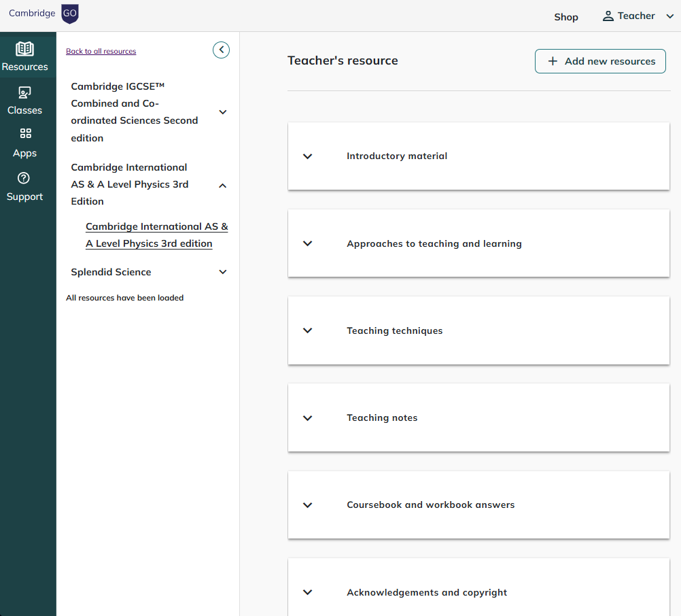Expand the Teaching notes chevron
The height and width of the screenshot is (616, 681).
click(x=307, y=418)
